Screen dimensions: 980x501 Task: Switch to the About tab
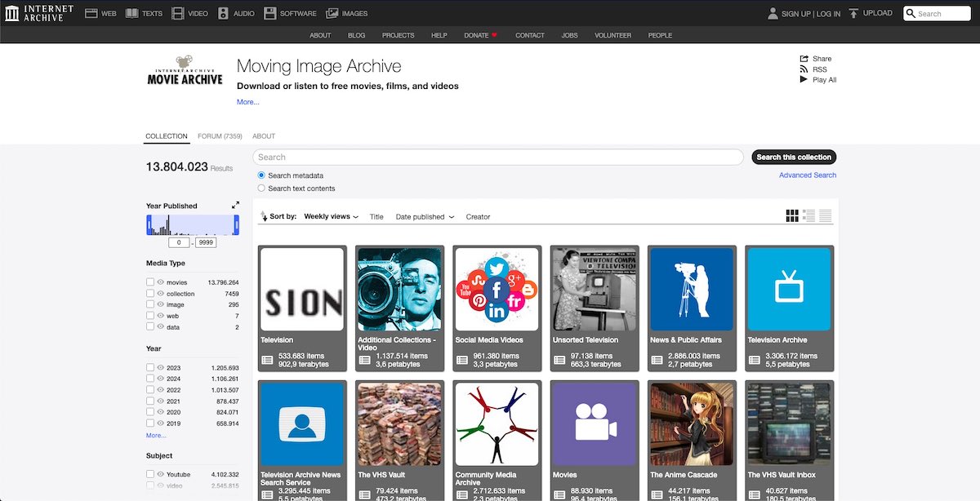264,136
